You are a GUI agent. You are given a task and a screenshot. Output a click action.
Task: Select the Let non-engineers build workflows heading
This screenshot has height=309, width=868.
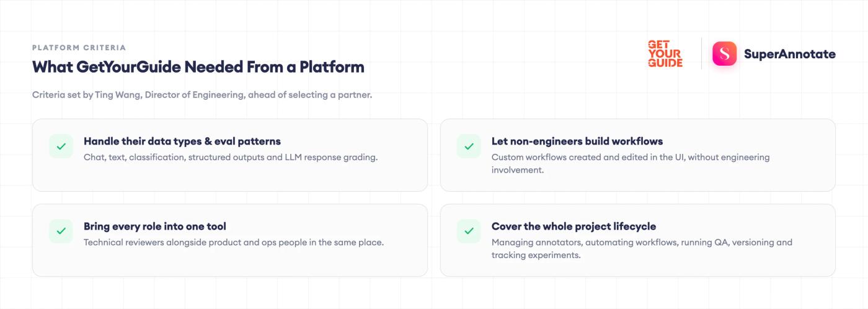click(577, 141)
